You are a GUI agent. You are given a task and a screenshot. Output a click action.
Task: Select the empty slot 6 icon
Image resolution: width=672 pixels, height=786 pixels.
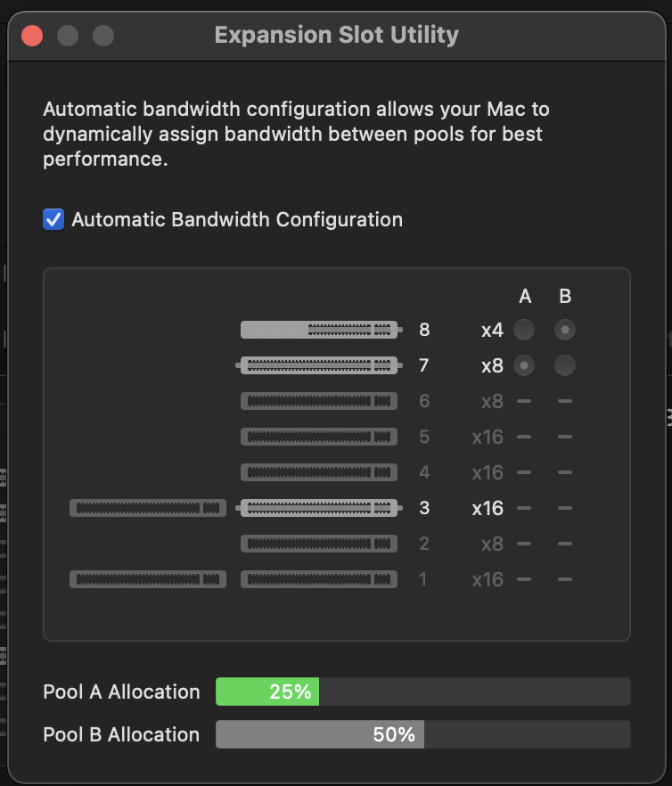pos(319,401)
